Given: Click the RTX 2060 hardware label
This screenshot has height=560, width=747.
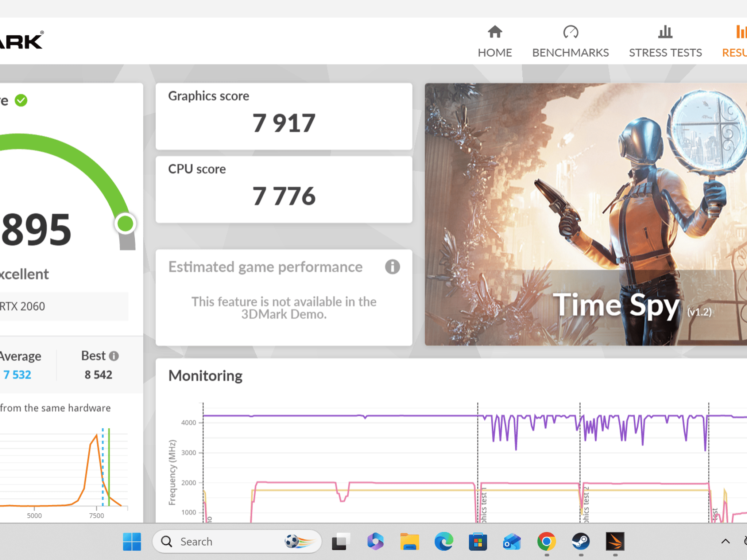Looking at the screenshot, I should [x=23, y=306].
